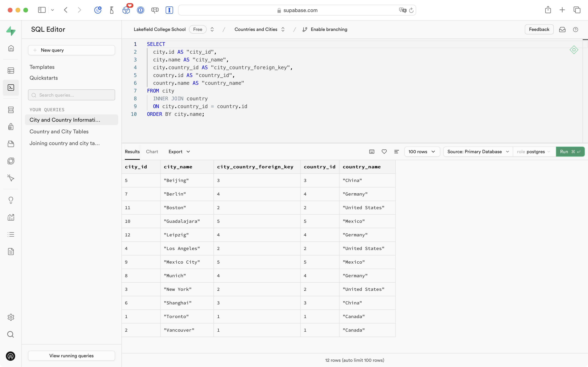Screen dimensions: 588x367
Task: Switch to the Chart tab
Action: click(152, 152)
